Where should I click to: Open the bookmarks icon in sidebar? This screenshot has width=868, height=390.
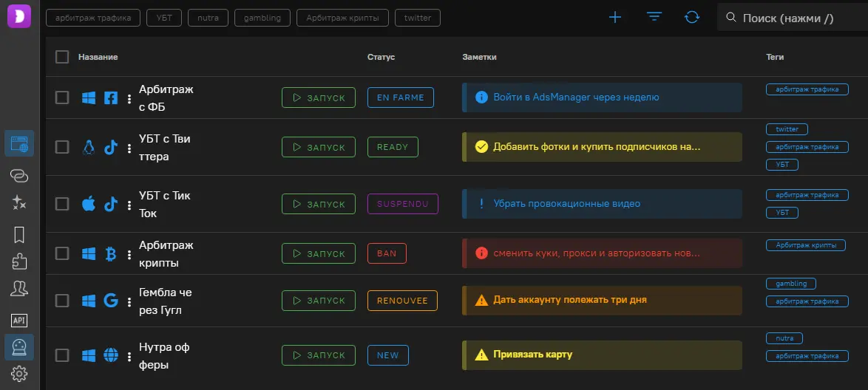coord(19,235)
